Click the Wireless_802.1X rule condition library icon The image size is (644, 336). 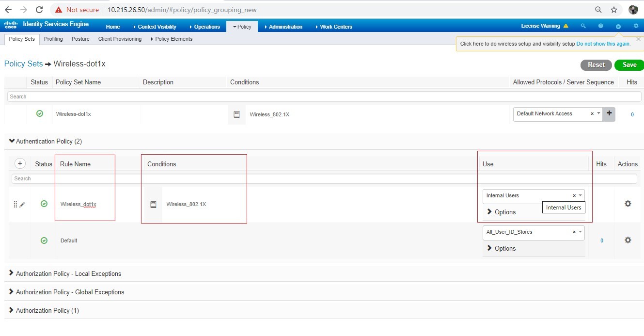point(153,205)
